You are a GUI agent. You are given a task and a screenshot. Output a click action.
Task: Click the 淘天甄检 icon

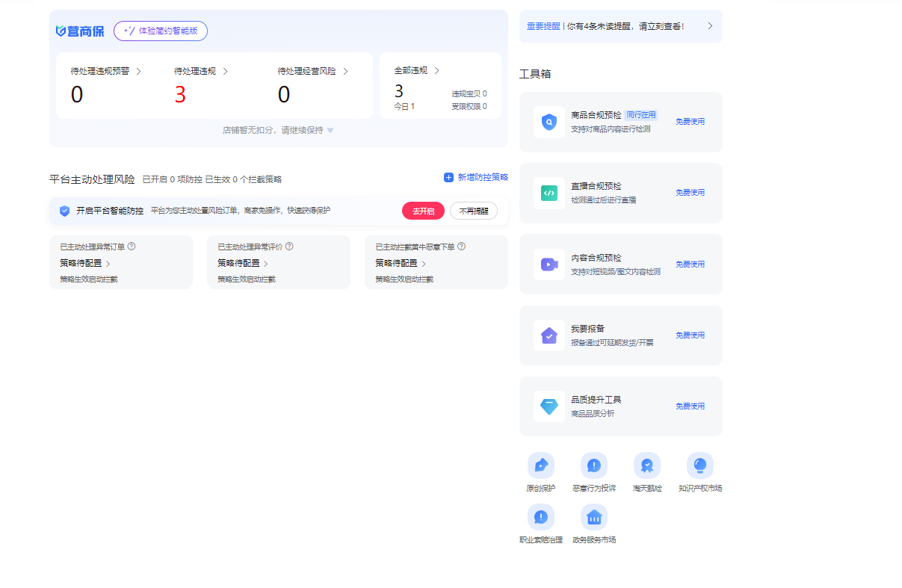646,465
